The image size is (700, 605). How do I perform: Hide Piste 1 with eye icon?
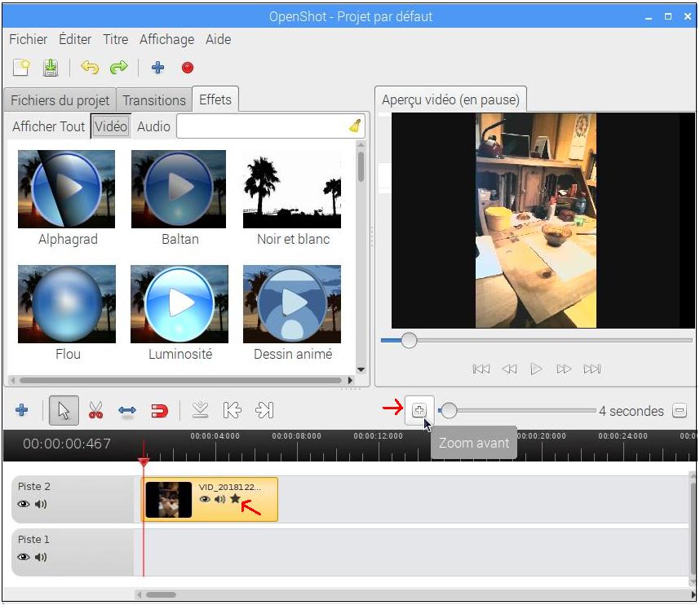(x=24, y=557)
